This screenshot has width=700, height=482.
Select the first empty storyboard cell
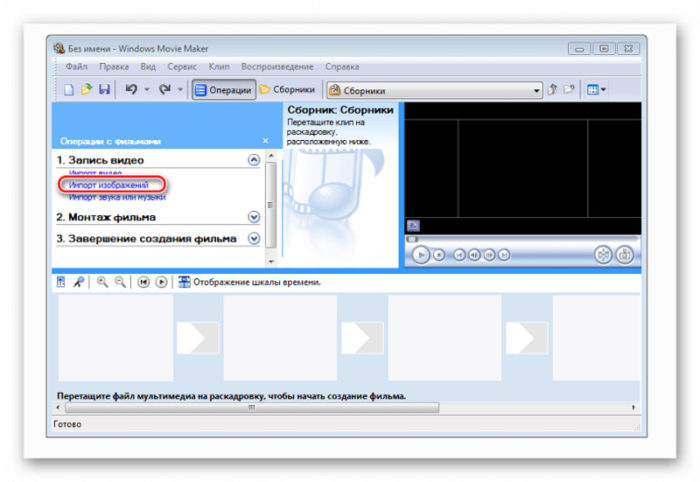[x=116, y=338]
